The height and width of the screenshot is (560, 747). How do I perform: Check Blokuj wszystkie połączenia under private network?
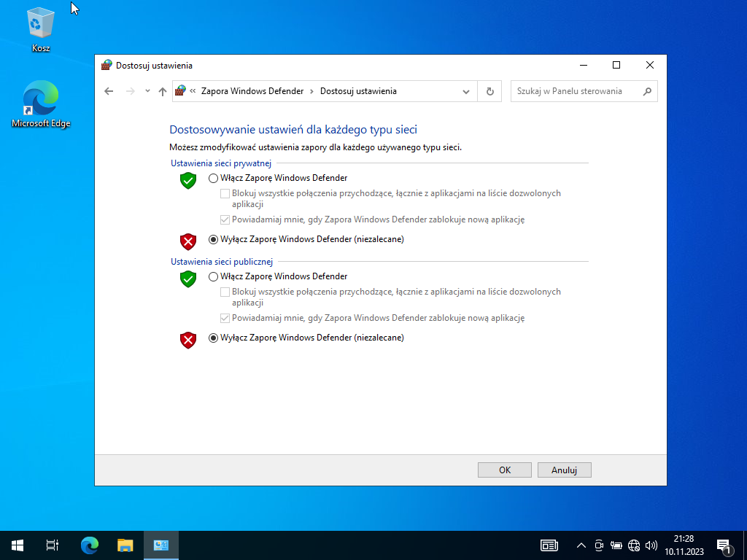[x=225, y=193]
